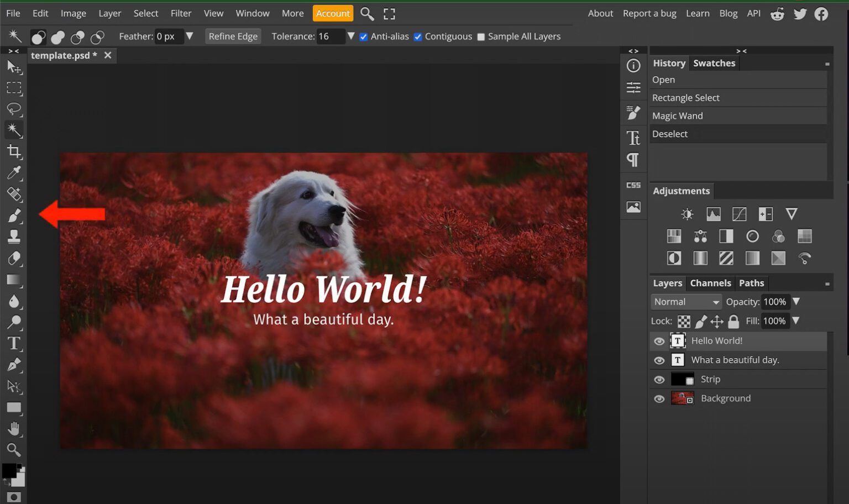Select the Type tool
849x504 pixels.
pyautogui.click(x=14, y=343)
